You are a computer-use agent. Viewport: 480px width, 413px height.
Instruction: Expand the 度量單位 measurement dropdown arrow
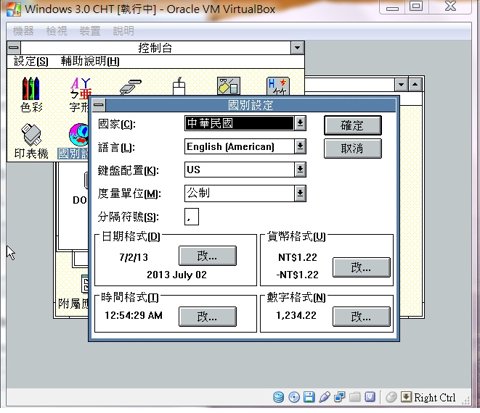coord(300,193)
